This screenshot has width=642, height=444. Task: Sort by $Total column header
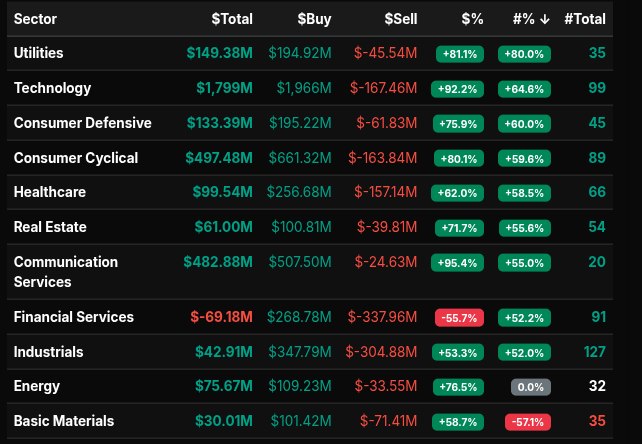tap(232, 19)
